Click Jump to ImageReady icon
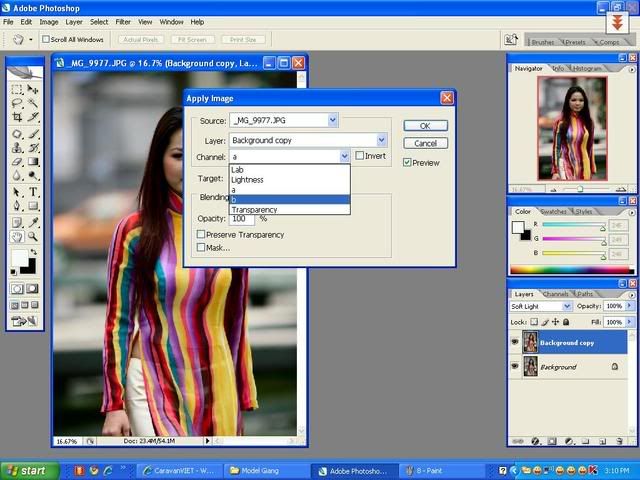Image resolution: width=640 pixels, height=480 pixels. click(x=24, y=322)
